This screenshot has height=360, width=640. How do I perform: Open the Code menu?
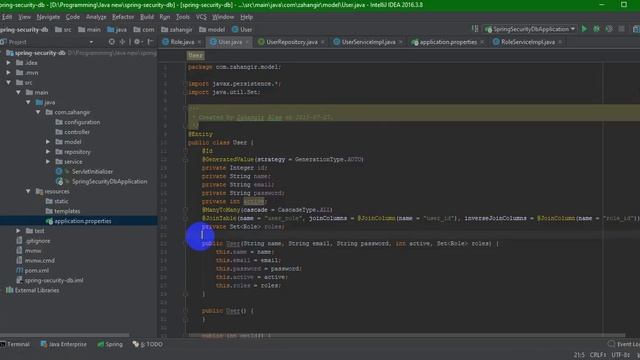click(x=73, y=17)
